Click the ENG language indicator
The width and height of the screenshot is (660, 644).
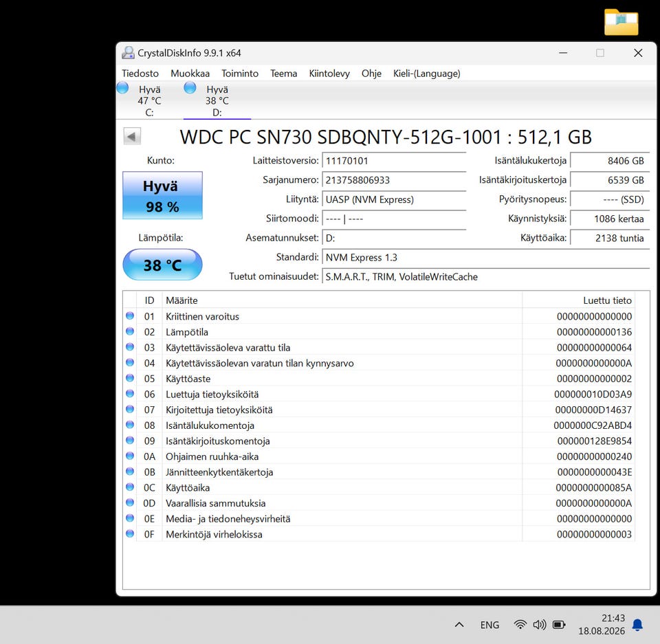489,625
